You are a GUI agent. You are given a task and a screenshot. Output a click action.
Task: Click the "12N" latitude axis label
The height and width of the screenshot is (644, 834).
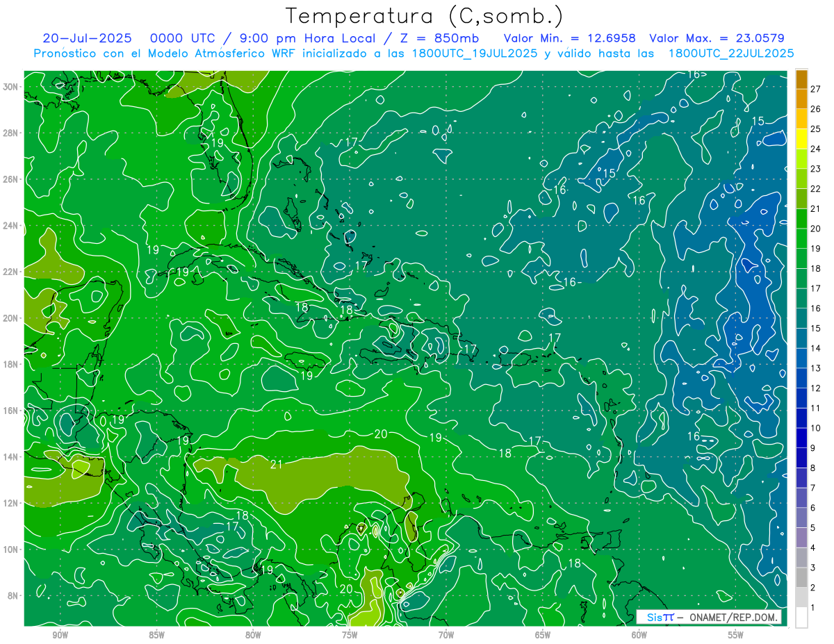(11, 503)
